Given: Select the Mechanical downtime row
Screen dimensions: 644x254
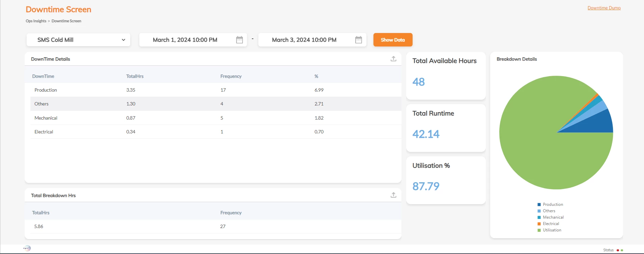Looking at the screenshot, I should 216,118.
